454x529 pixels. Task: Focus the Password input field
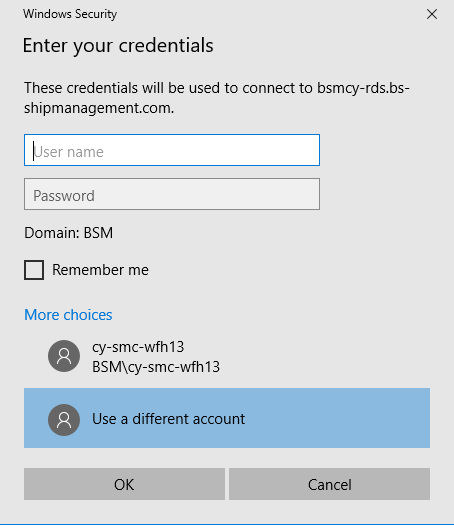coord(172,194)
